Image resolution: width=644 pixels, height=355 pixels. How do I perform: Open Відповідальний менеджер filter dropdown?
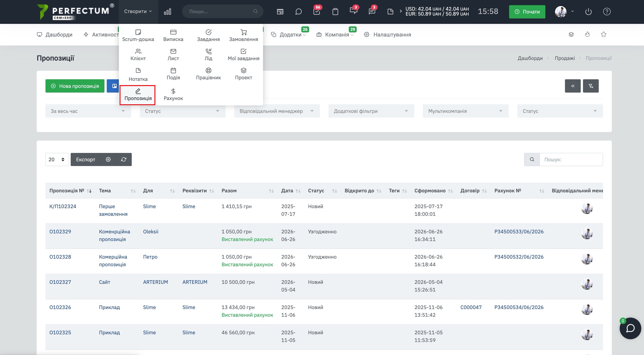coord(277,111)
